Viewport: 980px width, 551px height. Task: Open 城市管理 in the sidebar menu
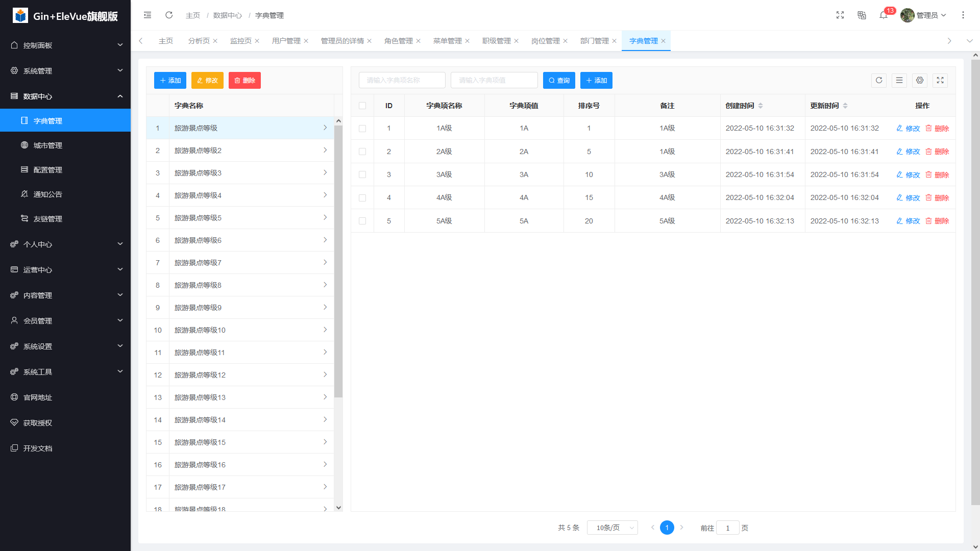click(x=48, y=145)
